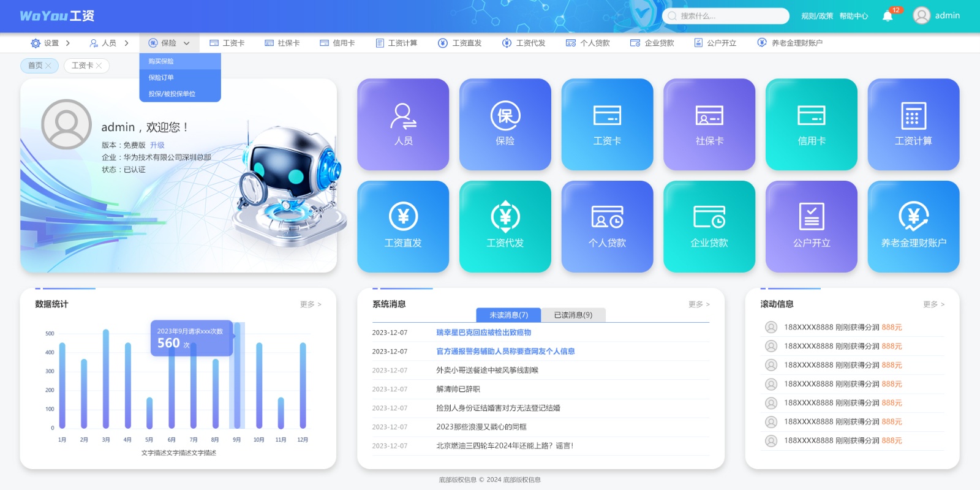
Task: Open the 养老金理财账户 tile on the dashboard
Action: 913,227
